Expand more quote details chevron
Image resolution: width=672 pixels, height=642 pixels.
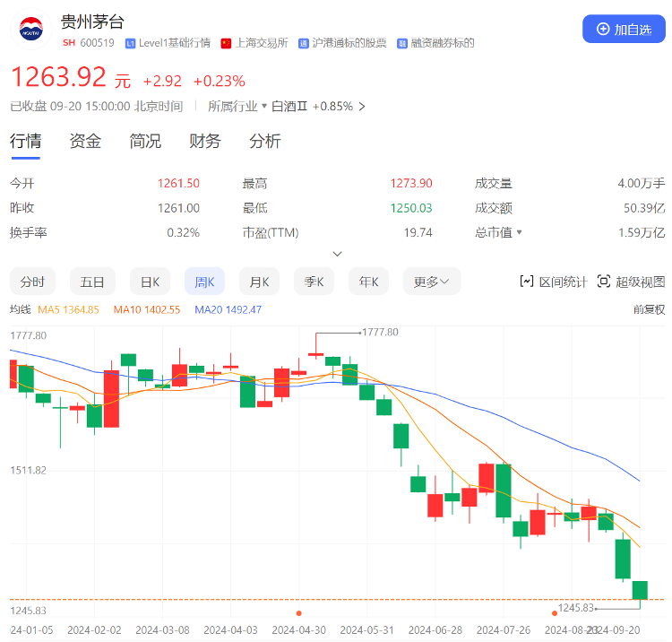click(337, 254)
